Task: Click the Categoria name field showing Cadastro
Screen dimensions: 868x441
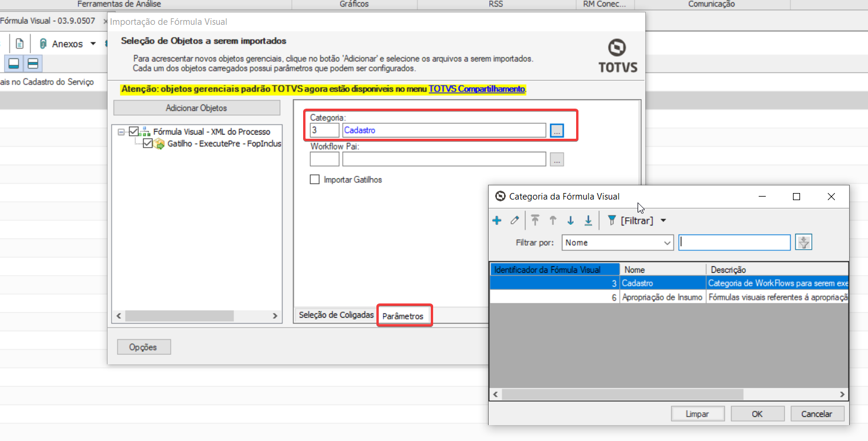Action: tap(444, 130)
